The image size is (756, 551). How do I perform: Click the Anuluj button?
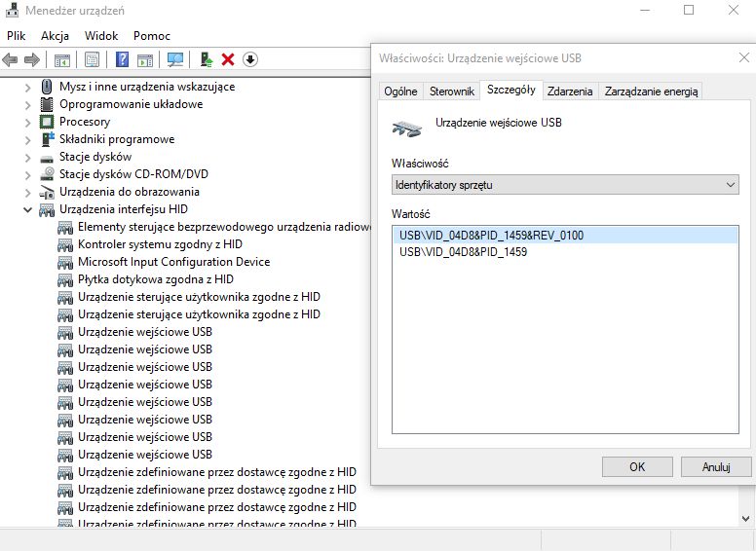[716, 466]
